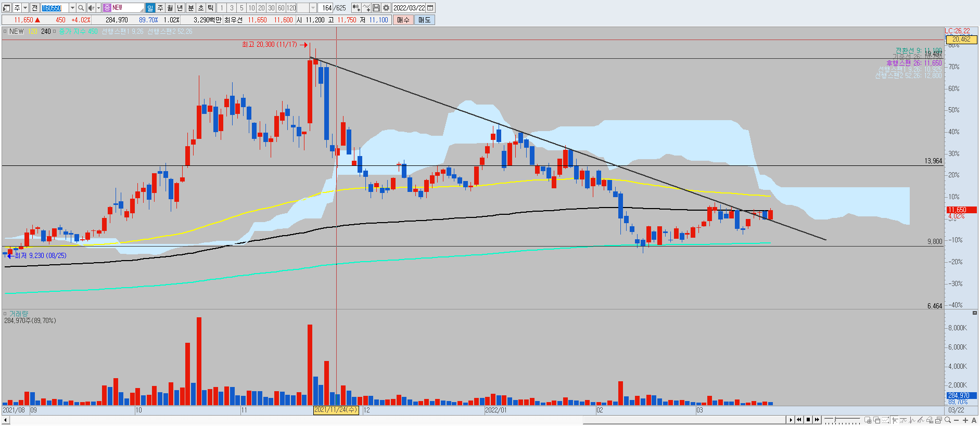Image resolution: width=980 pixels, height=426 pixels.
Task: Close the volume panel with its corner x
Action: pos(975,313)
